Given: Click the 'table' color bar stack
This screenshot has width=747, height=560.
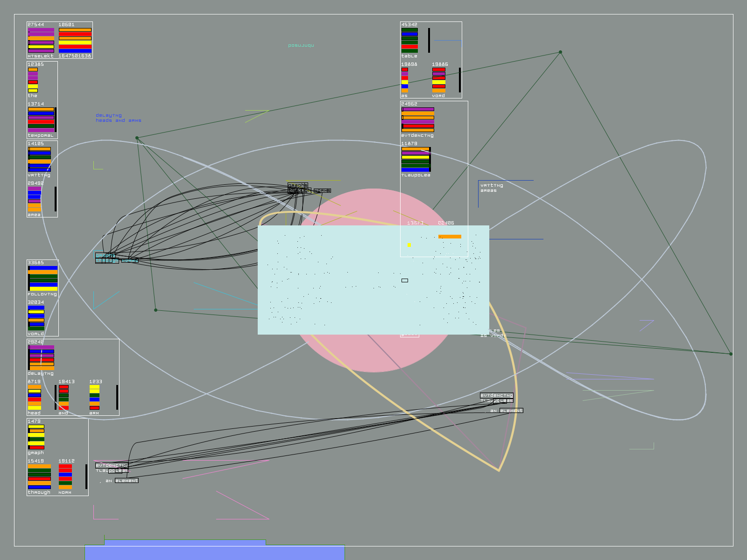Looking at the screenshot, I should (x=409, y=40).
